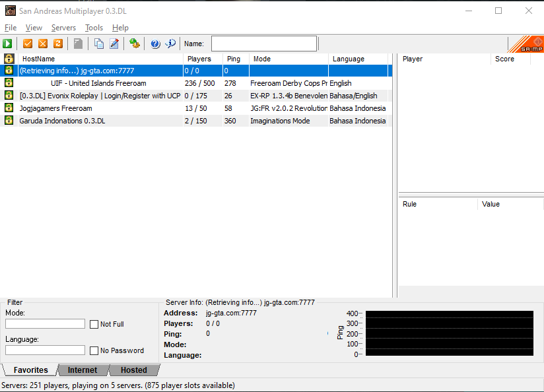The width and height of the screenshot is (544, 392).
Task: Click the gray Master List icon
Action: coord(78,44)
